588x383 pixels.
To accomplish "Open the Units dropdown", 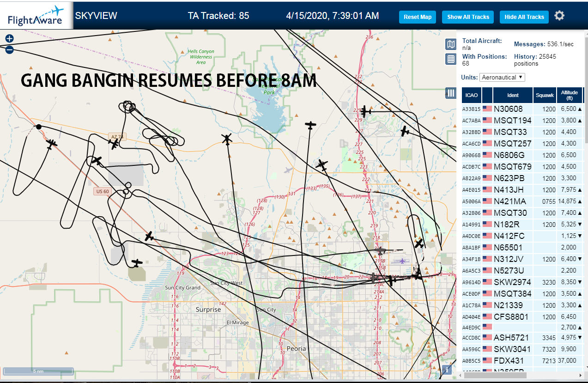I will coord(502,77).
